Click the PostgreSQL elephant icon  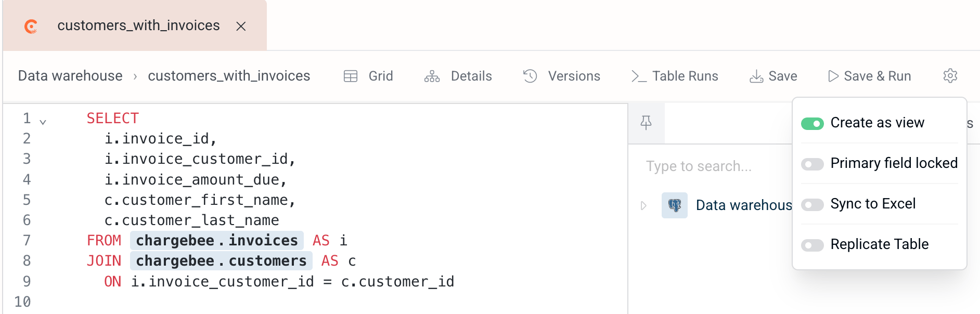coord(675,205)
